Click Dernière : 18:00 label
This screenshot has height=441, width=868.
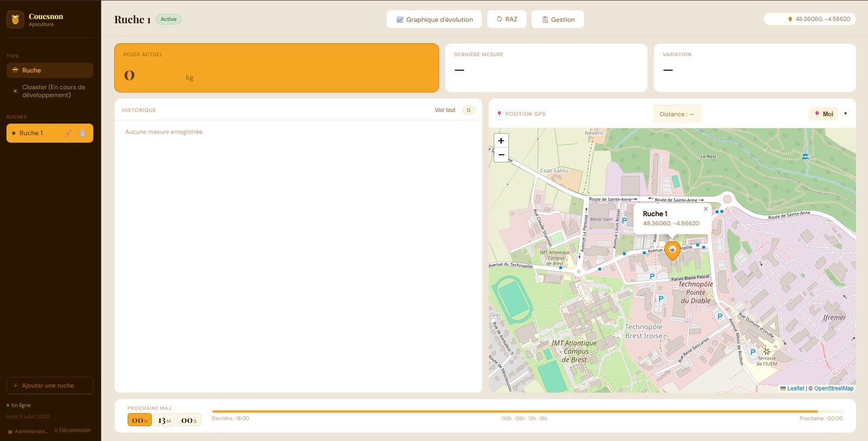(231, 419)
